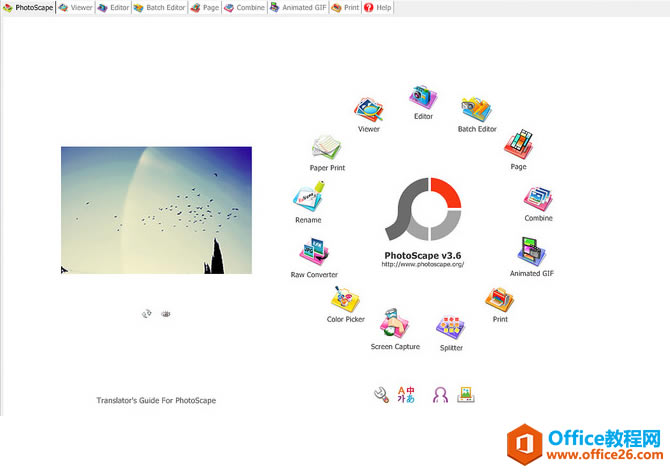Open the Viewer icon in the circle

coord(368,110)
